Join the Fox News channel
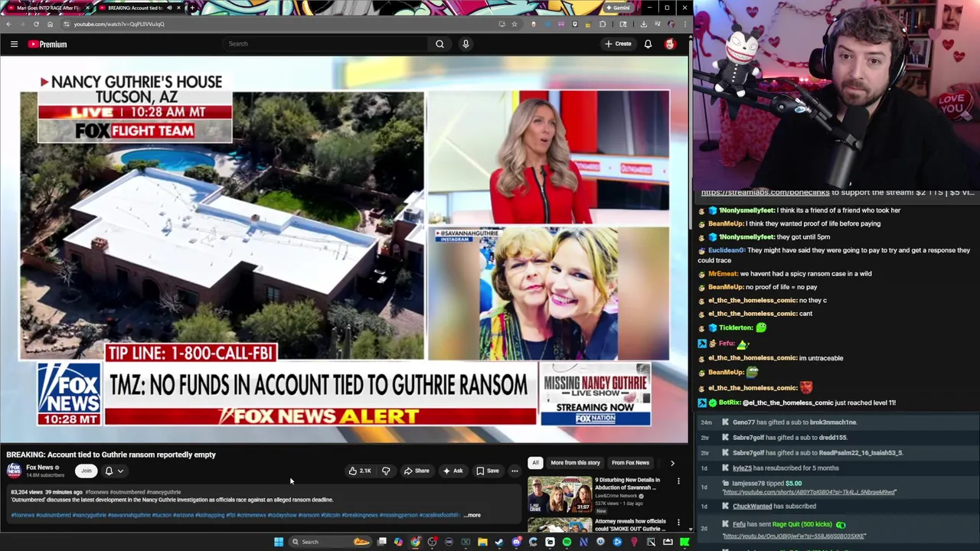The width and height of the screenshot is (980, 551). coord(87,471)
